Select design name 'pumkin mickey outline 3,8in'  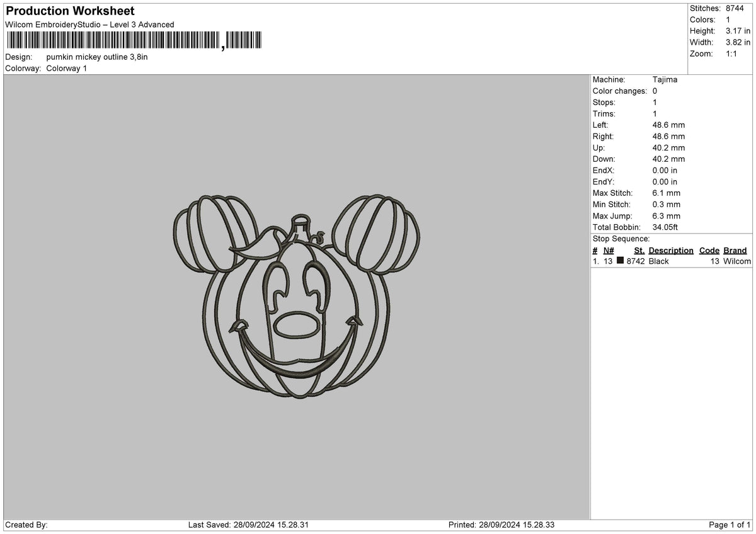point(97,57)
